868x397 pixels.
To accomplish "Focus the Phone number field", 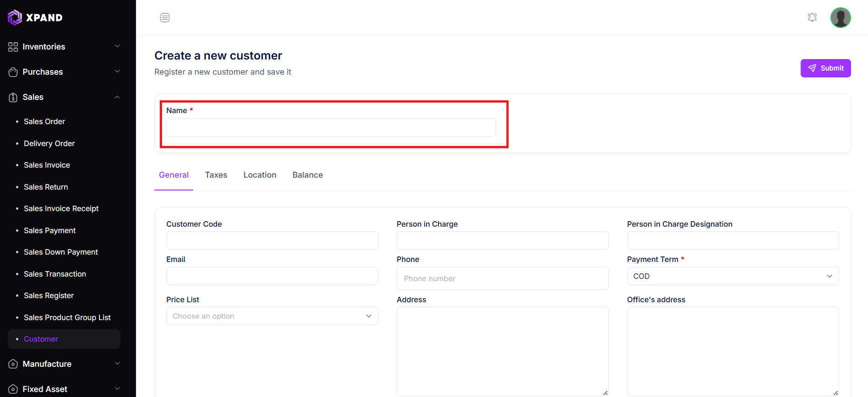I will click(502, 278).
